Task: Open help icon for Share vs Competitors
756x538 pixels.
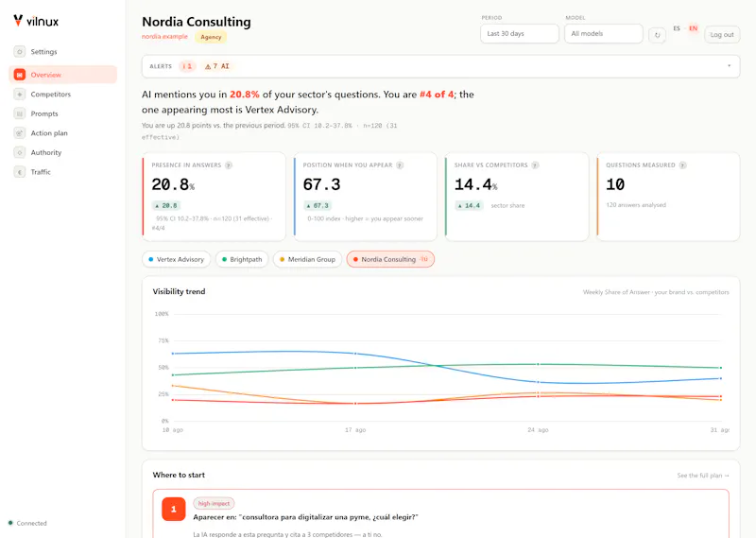Action: [535, 165]
